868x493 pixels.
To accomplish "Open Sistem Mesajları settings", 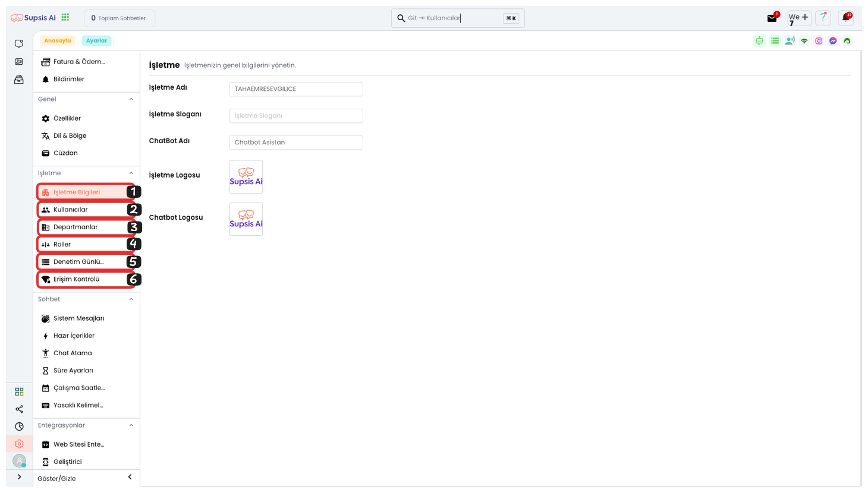I will 86,318.
